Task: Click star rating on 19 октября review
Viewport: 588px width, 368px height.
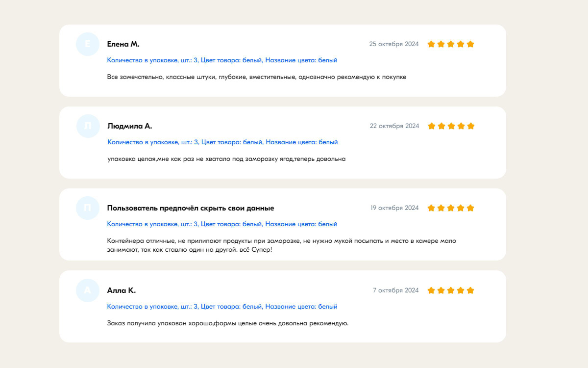Action: (451, 208)
